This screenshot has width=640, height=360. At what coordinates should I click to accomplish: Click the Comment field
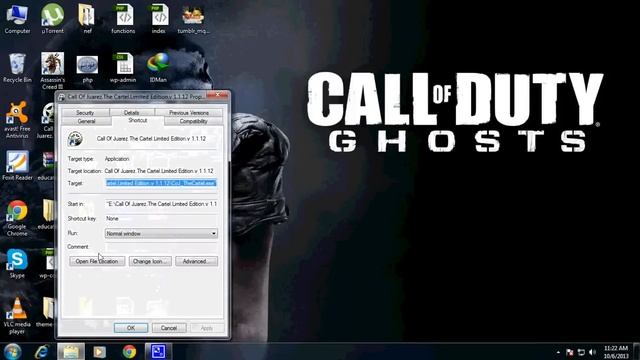(x=161, y=247)
